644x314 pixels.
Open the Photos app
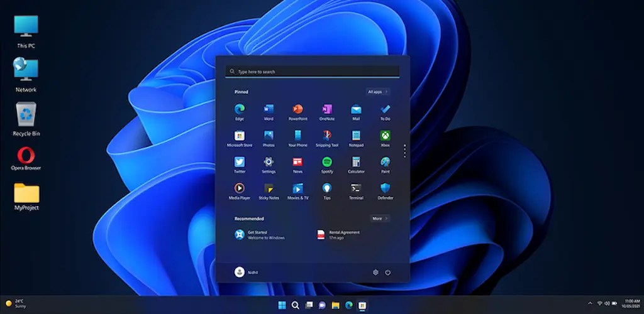pos(269,139)
